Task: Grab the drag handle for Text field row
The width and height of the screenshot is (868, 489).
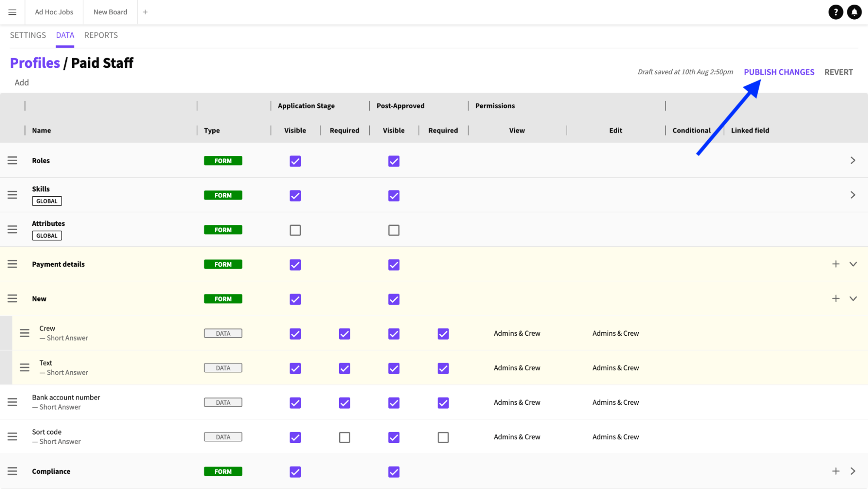Action: tap(25, 368)
